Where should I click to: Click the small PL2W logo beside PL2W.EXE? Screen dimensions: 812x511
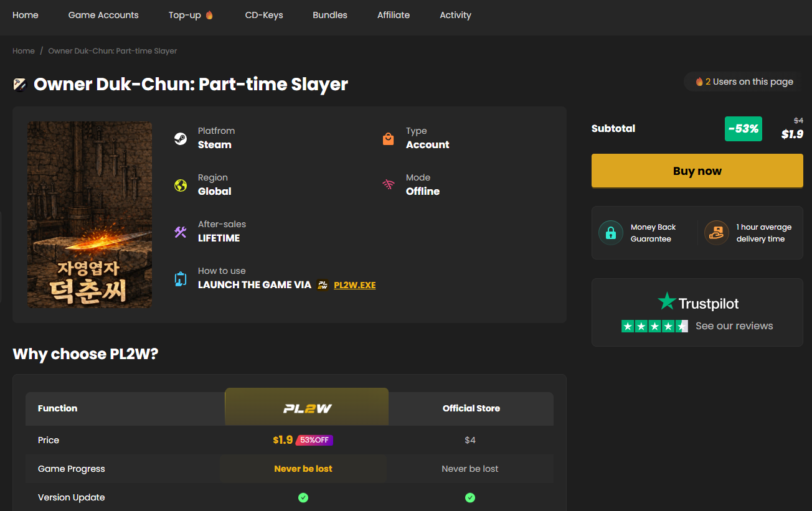323,285
